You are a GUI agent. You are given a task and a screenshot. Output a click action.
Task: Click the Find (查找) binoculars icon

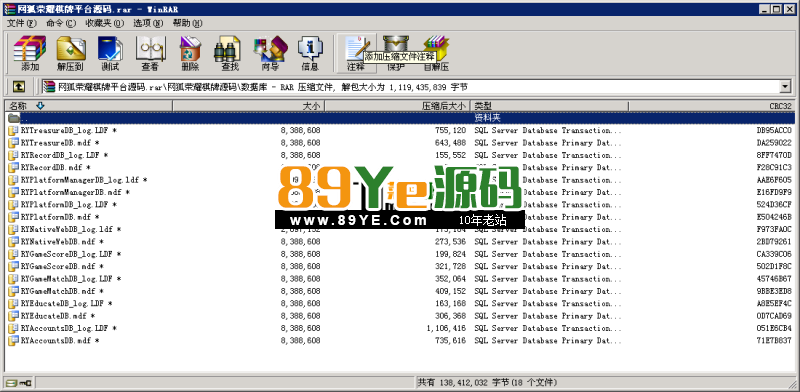[230, 53]
